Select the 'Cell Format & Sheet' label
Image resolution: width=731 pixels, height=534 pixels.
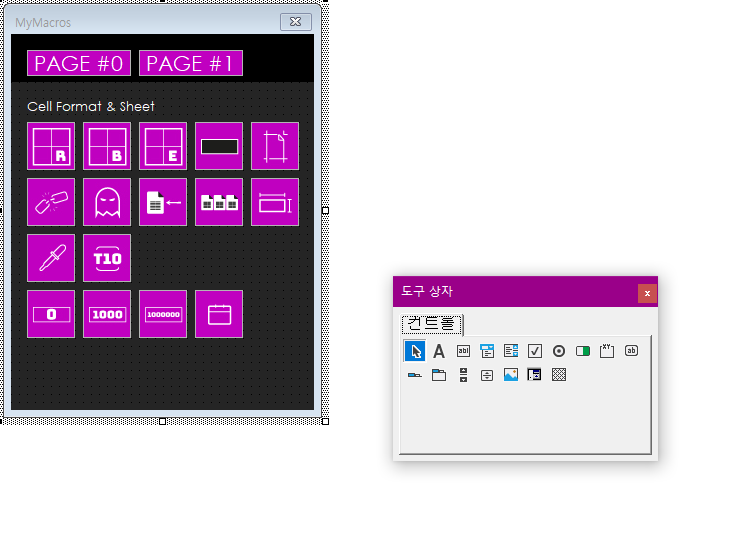click(91, 106)
